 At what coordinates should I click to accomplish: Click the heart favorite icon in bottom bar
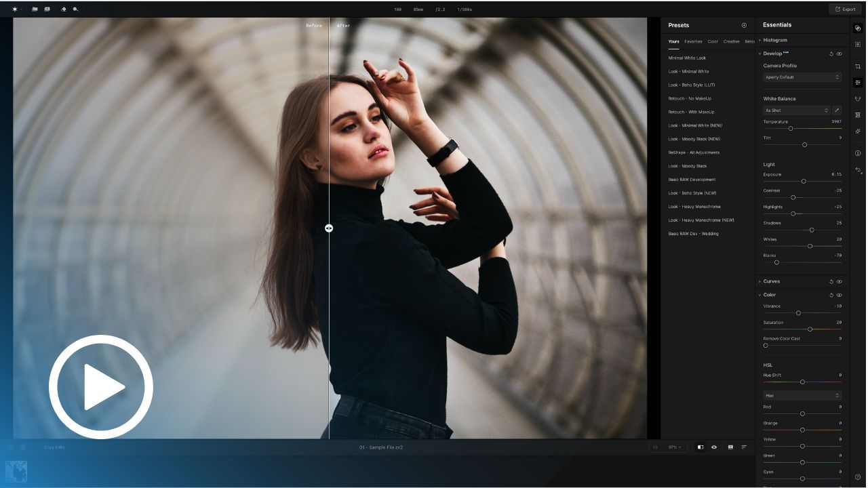point(11,447)
